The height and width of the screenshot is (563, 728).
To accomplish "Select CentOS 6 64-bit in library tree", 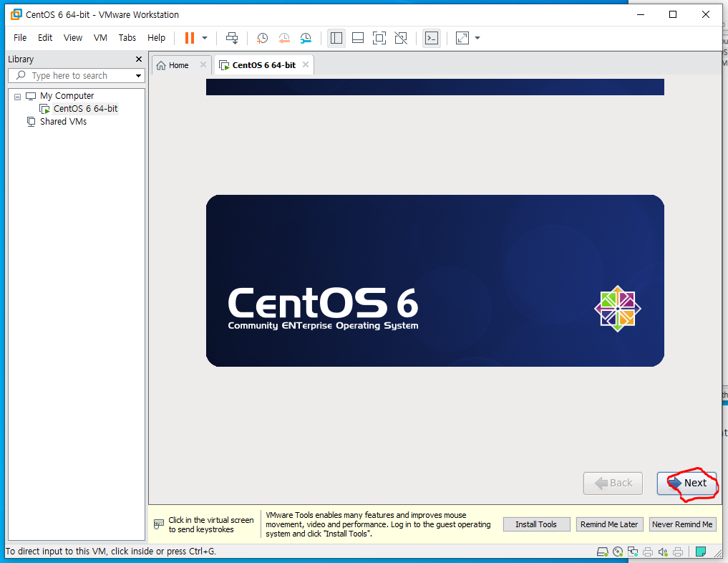I will point(85,109).
